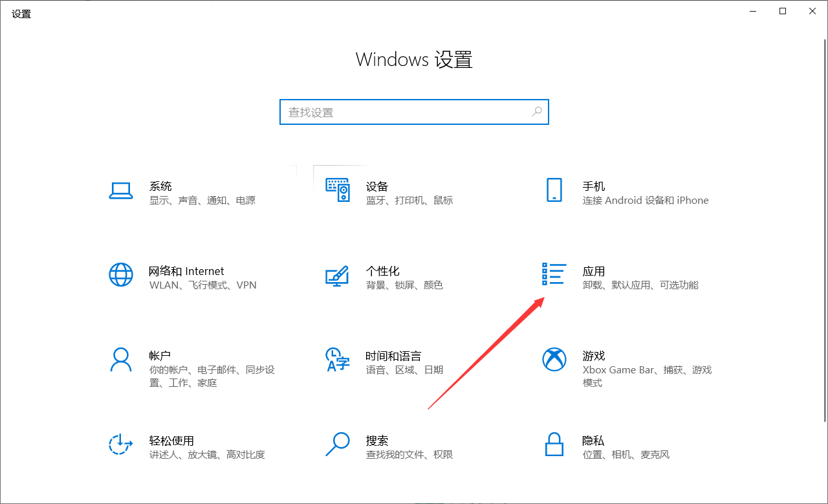Maximize the 设置 window
828x504 pixels.
[783, 11]
